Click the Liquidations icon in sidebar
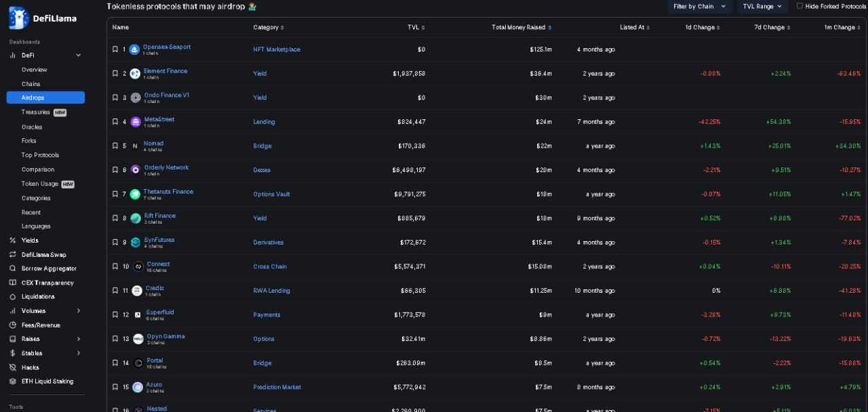 click(13, 297)
